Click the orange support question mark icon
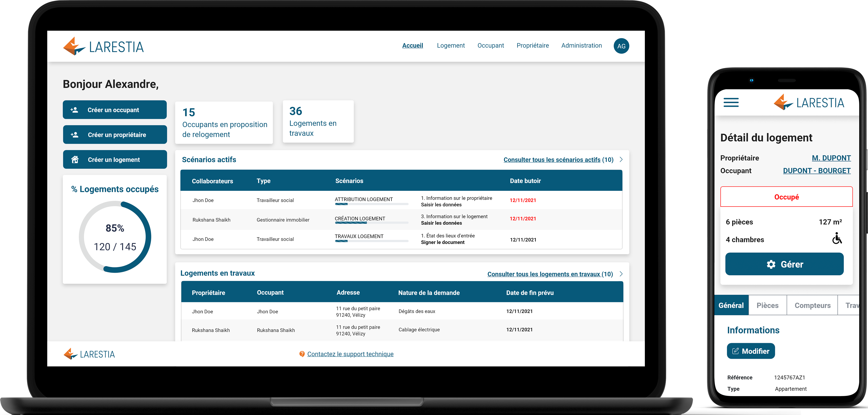 click(302, 354)
